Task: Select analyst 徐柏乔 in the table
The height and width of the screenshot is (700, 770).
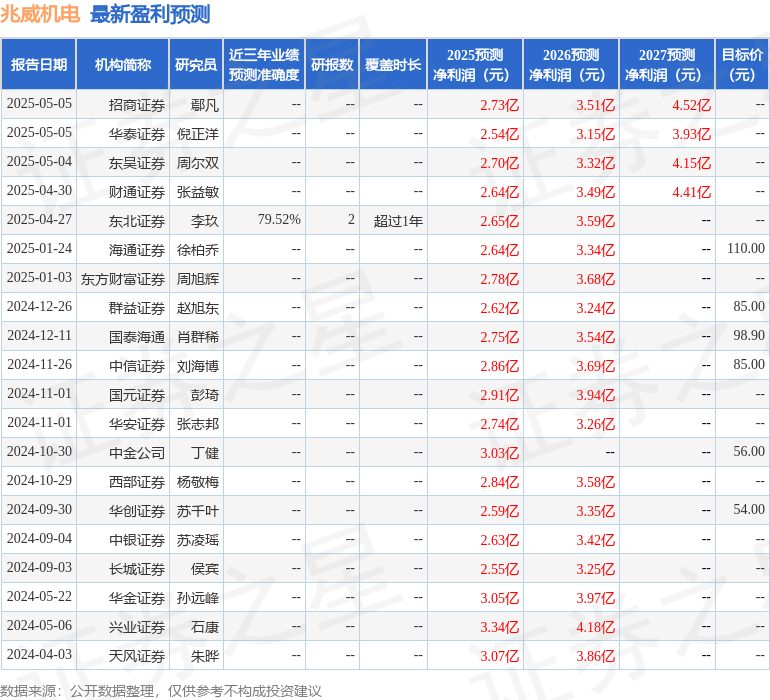Action: click(x=198, y=249)
